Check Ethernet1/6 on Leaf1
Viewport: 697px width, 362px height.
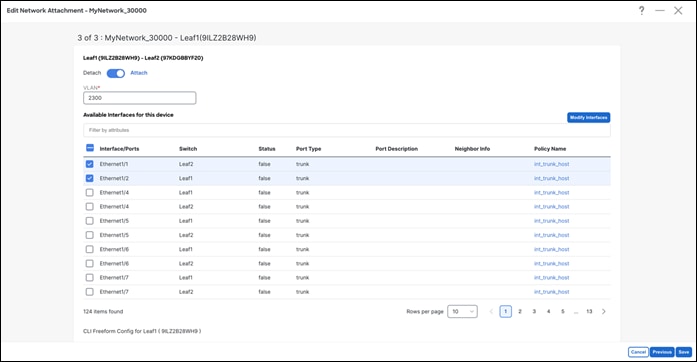[90, 249]
